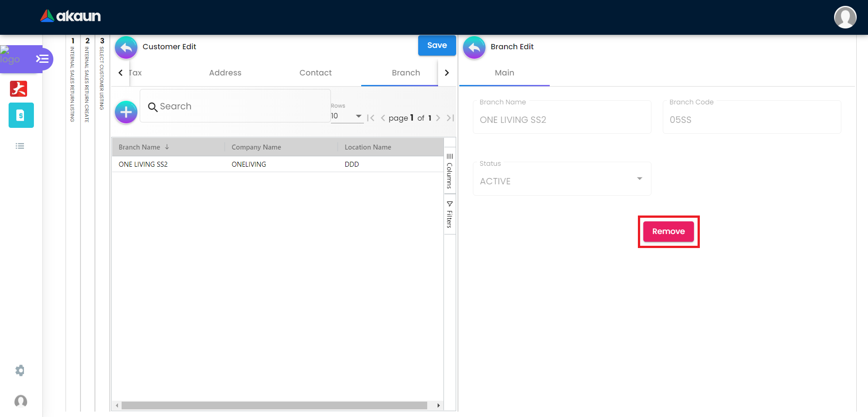Open the Filters side panel
This screenshot has height=417, width=868.
[x=449, y=215]
